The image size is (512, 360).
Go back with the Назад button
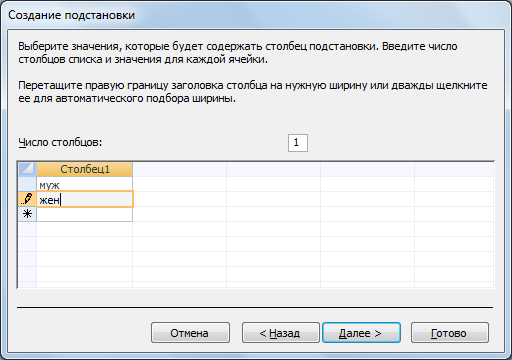[281, 333]
